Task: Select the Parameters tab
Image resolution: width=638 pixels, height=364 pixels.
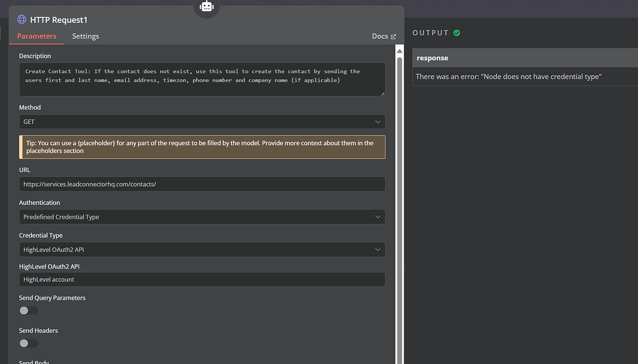Action: coord(37,36)
